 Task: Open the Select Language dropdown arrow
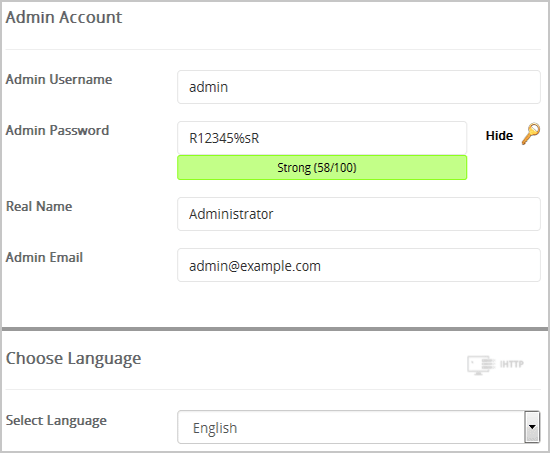coord(532,427)
